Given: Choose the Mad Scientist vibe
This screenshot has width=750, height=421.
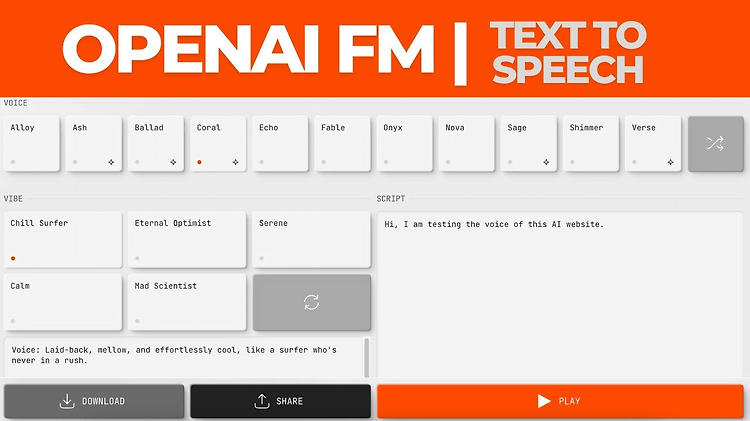Looking at the screenshot, I should point(187,302).
